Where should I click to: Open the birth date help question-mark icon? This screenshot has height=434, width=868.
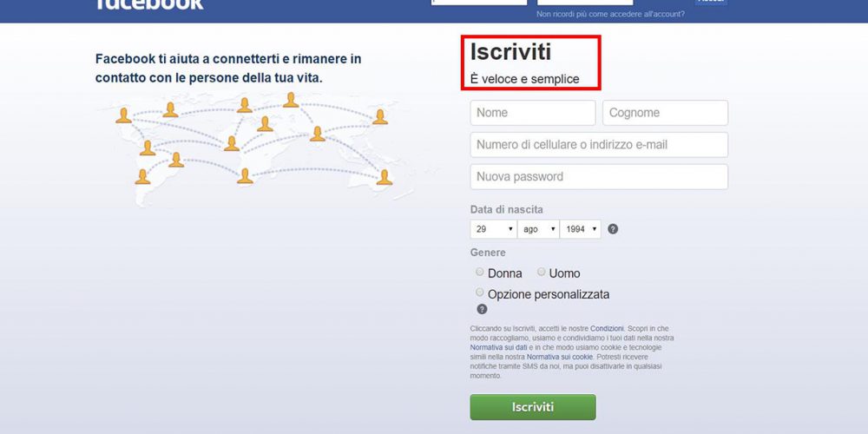coord(613,228)
